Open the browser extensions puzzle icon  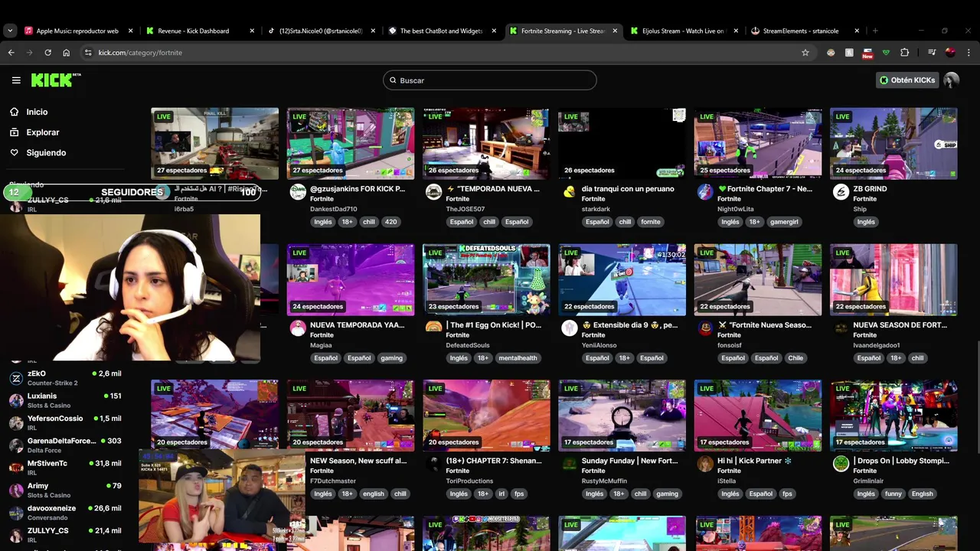[904, 53]
